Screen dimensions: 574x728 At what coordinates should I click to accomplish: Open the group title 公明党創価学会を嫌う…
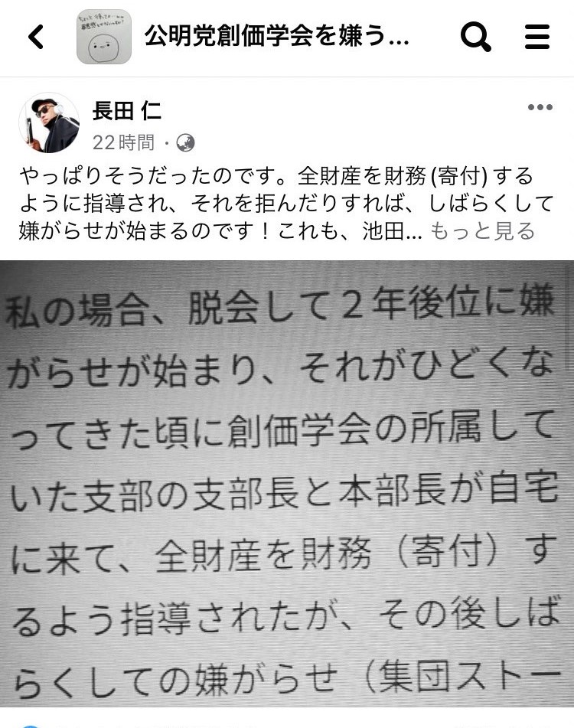276,37
